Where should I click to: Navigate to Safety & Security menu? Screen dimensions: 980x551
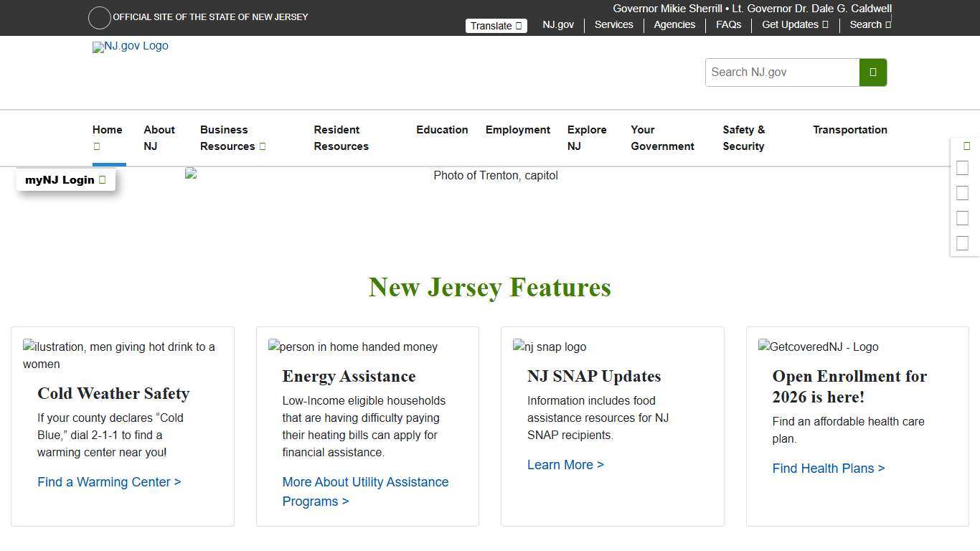[x=744, y=138]
